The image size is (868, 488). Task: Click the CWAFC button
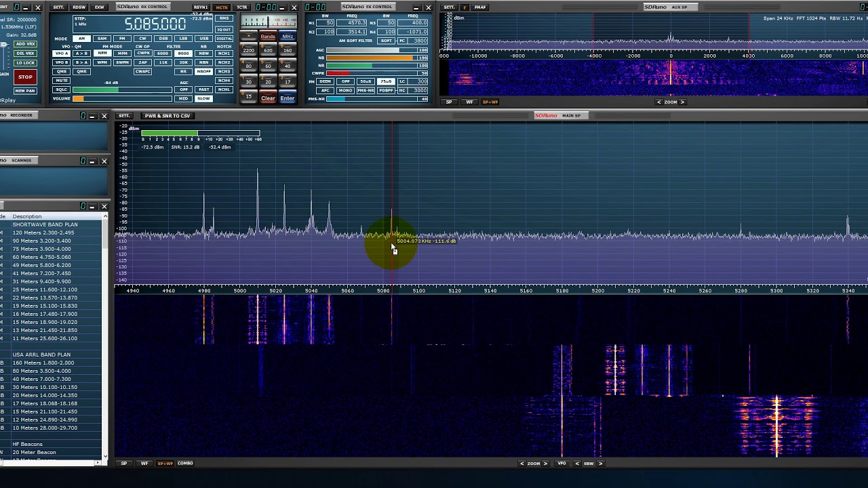(143, 71)
